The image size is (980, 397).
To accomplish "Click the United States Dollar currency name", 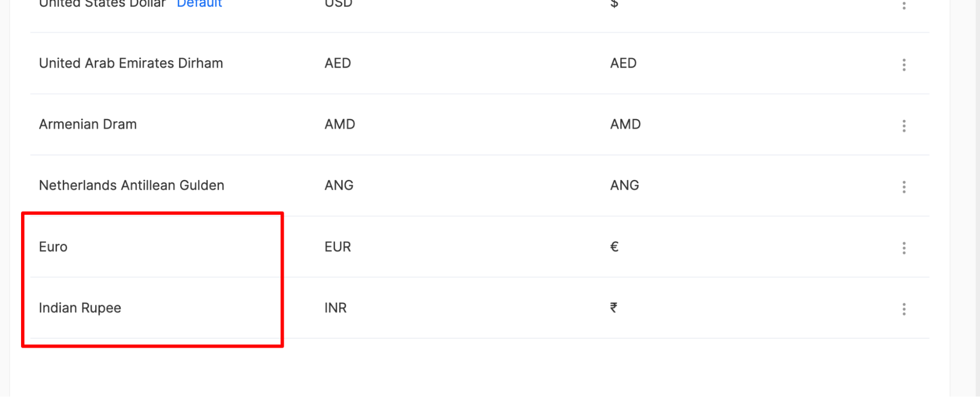I will point(102,4).
